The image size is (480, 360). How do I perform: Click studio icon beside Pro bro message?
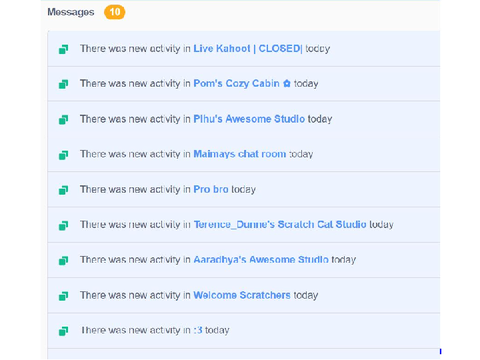point(63,190)
